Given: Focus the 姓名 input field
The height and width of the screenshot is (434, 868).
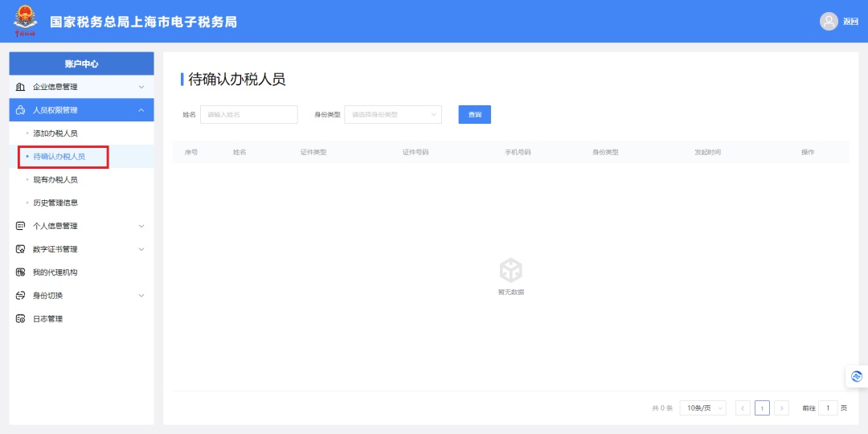Looking at the screenshot, I should [248, 115].
